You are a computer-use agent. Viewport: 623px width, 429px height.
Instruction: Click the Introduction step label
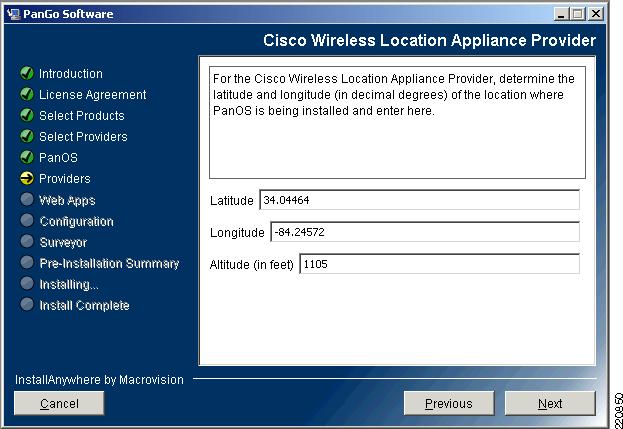tap(71, 73)
